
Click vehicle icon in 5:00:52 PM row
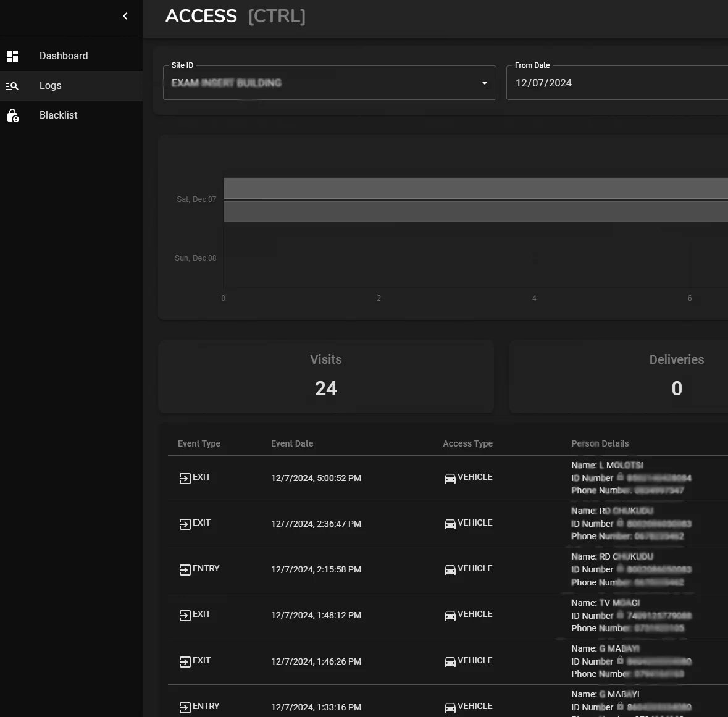(x=450, y=479)
